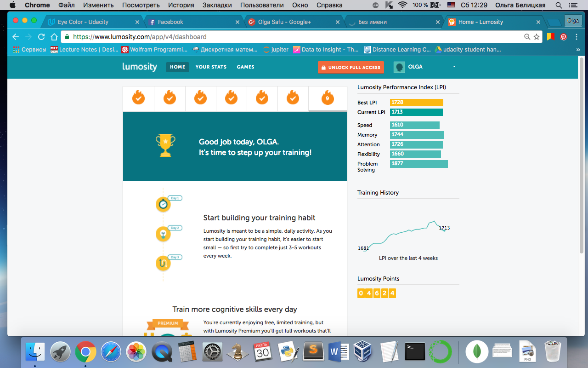Launch Chess from the dock
Viewport: 588px width, 368px height.
[x=237, y=353]
